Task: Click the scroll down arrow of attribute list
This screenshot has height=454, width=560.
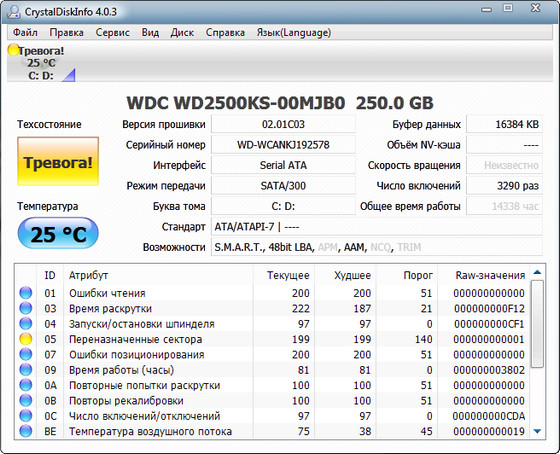Action: 537,431
